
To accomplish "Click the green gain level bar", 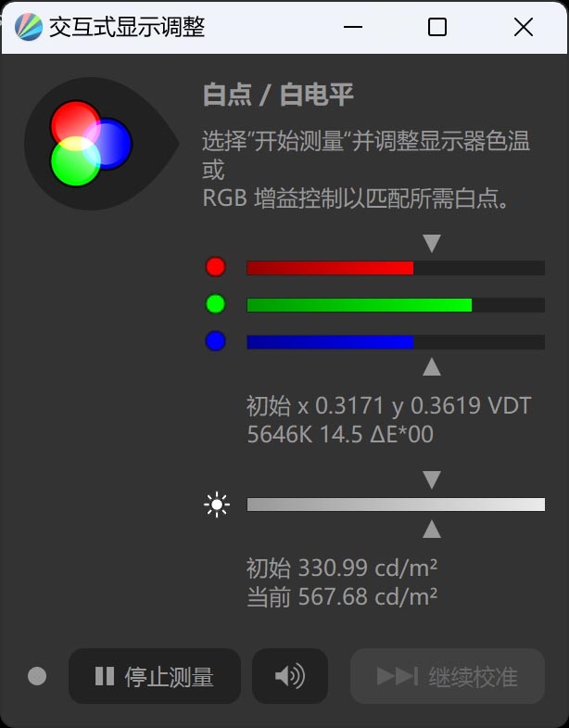I will [x=396, y=305].
